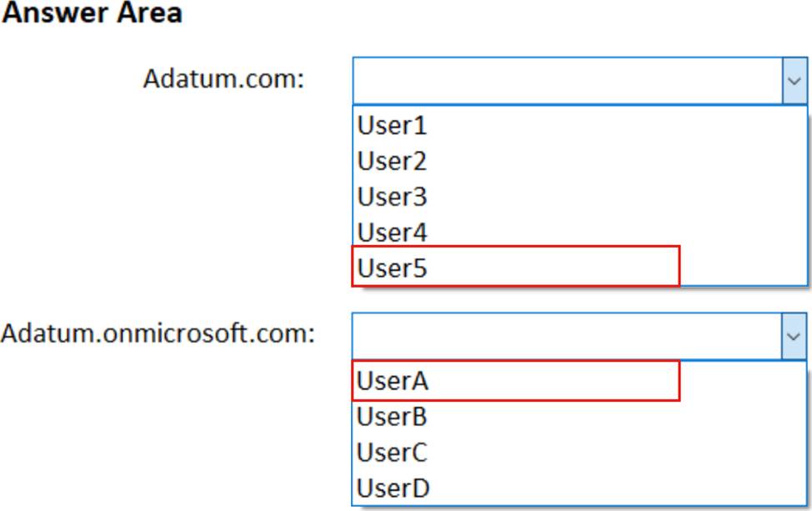This screenshot has width=812, height=511.
Task: Choose the User5 option
Action: tap(392, 268)
